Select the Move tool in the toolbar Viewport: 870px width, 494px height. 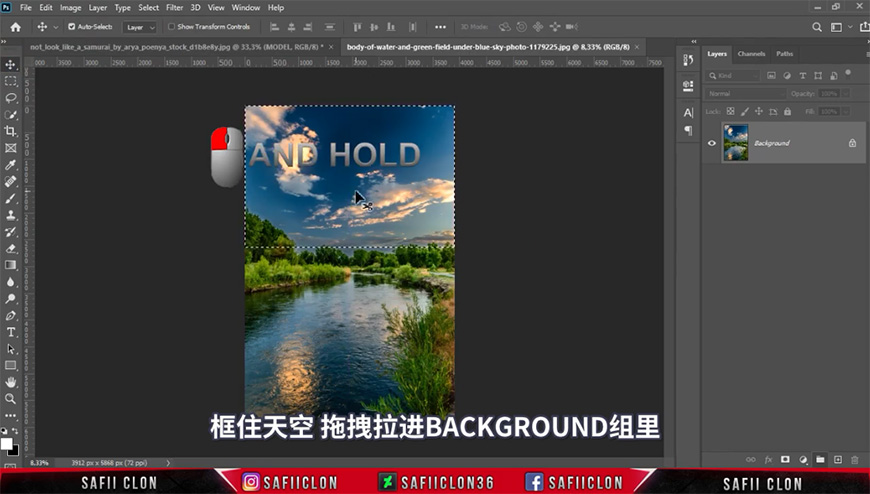click(x=11, y=64)
